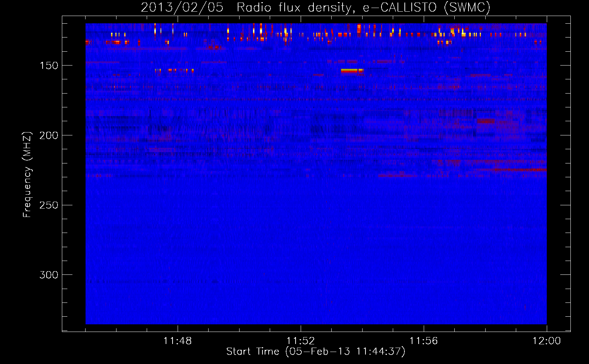The height and width of the screenshot is (364, 589).
Task: Click the 11:48 time tick label
Action: [177, 341]
